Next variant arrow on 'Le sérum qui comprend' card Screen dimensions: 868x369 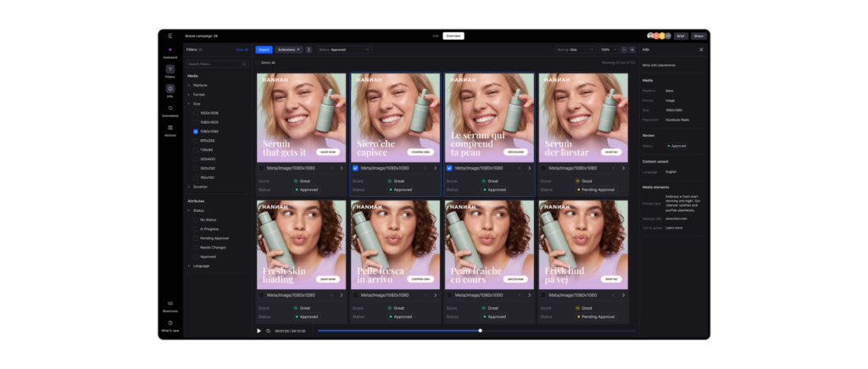pyautogui.click(x=529, y=168)
